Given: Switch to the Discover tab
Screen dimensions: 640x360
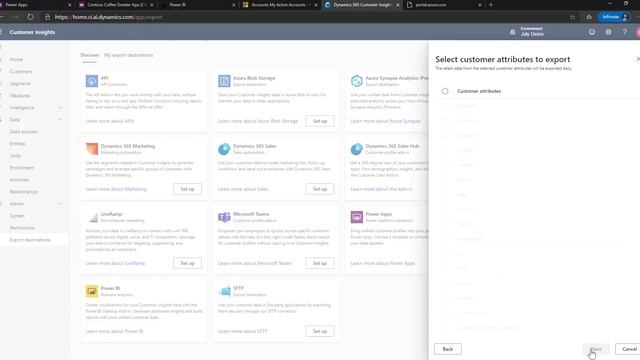Looking at the screenshot, I should point(89,55).
